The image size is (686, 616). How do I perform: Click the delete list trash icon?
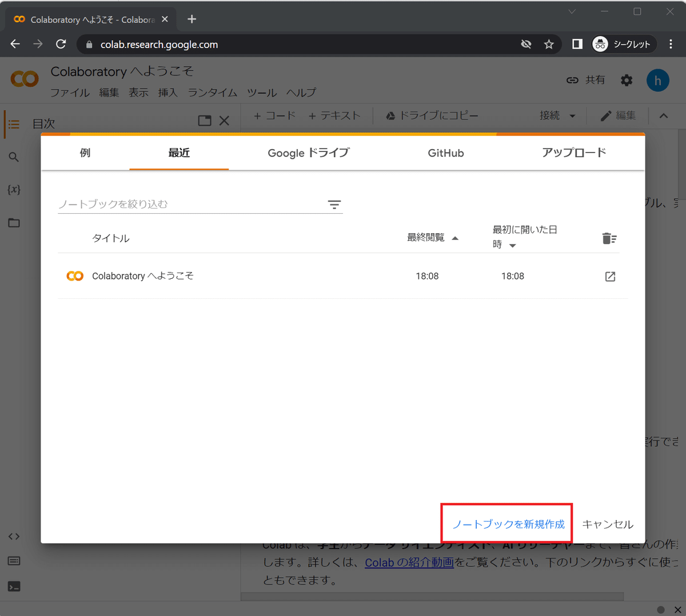tap(609, 238)
